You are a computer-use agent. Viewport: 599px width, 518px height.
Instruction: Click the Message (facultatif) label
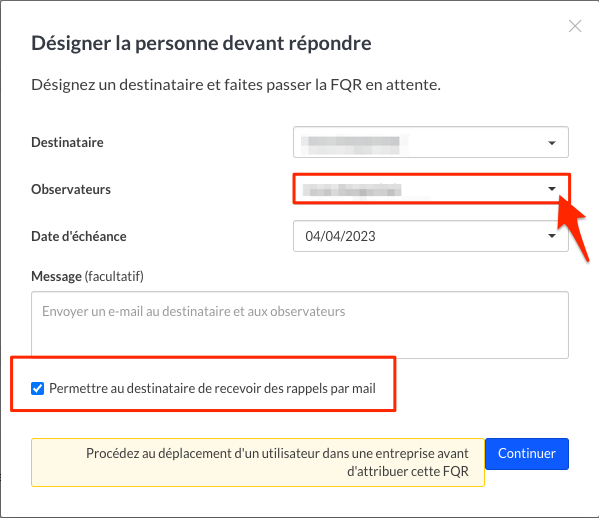tap(87, 276)
